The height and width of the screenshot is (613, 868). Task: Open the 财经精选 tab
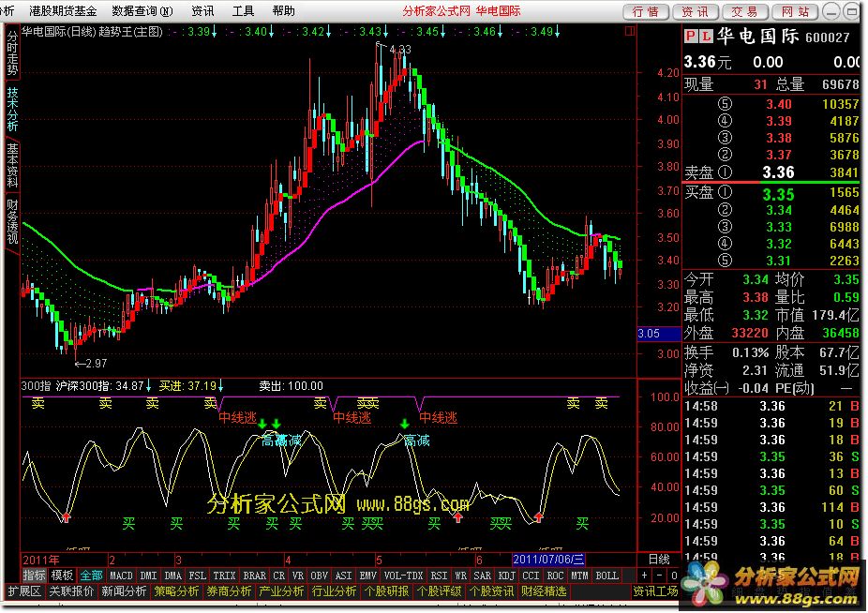pos(545,591)
